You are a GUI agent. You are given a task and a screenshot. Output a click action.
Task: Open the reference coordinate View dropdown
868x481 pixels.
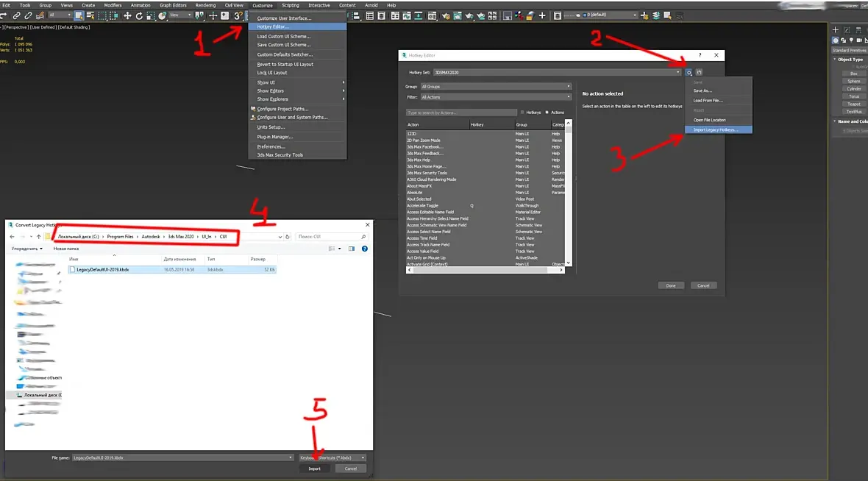pyautogui.click(x=179, y=15)
